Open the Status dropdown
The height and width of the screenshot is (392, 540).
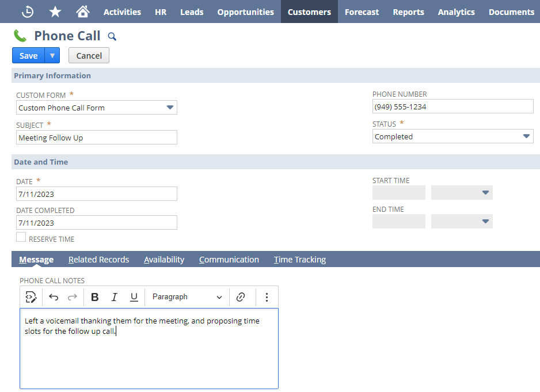point(526,136)
